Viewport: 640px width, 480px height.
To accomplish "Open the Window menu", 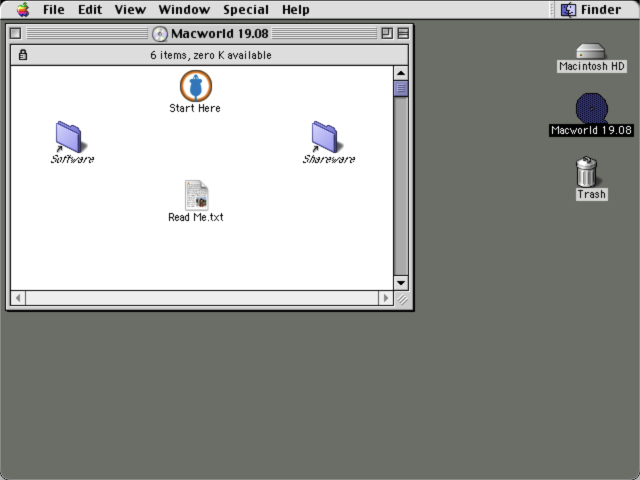I will [x=184, y=9].
